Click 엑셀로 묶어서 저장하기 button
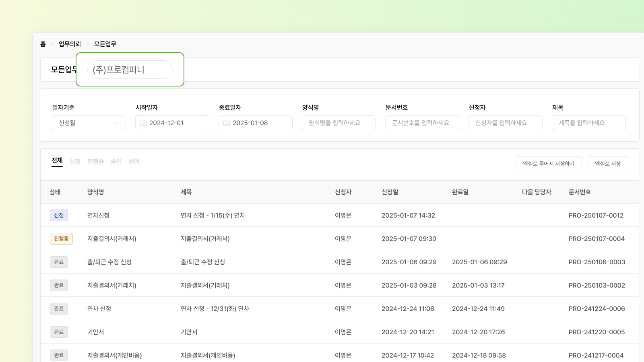644x362 pixels. point(549,164)
